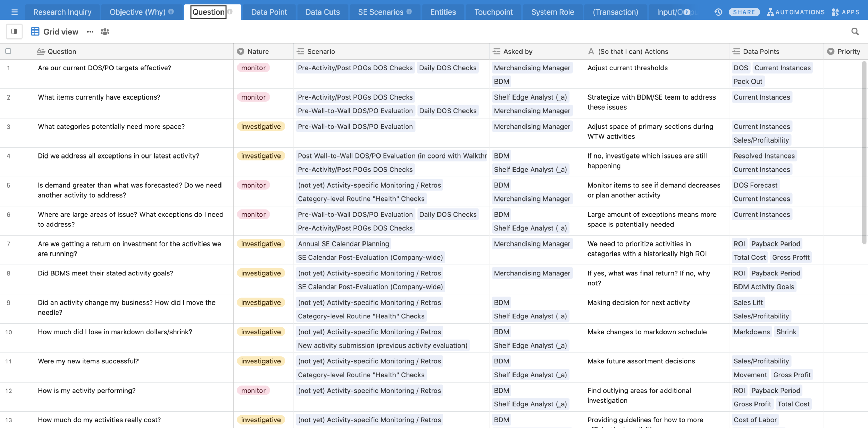Open the Automations panel
Screen dimensions: 868x428
[x=797, y=11]
